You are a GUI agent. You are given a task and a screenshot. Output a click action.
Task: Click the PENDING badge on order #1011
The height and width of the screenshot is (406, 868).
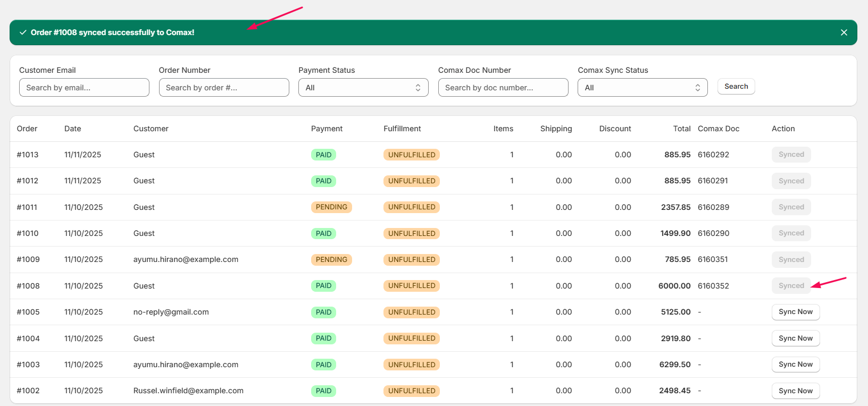point(331,207)
